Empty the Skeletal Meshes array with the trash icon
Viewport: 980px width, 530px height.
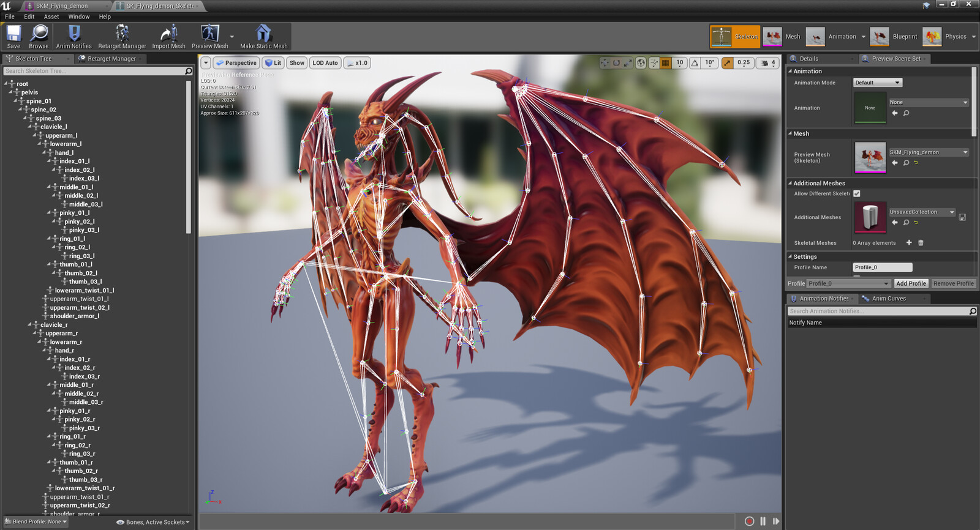(x=921, y=243)
